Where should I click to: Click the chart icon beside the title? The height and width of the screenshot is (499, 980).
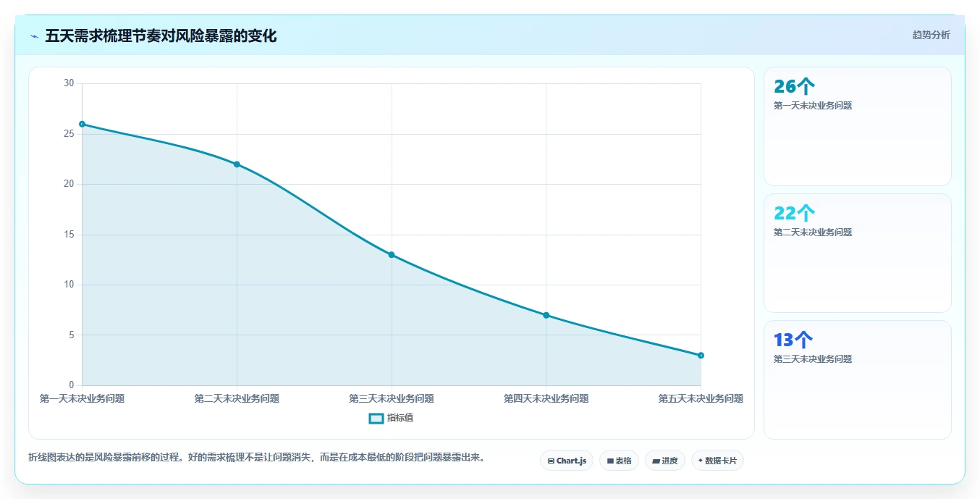click(x=34, y=36)
